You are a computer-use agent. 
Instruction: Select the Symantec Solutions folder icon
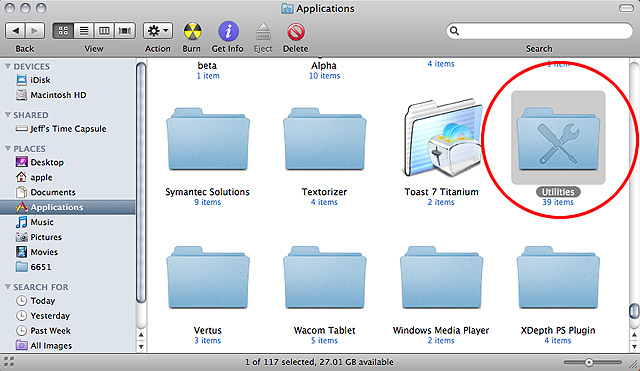(208, 139)
